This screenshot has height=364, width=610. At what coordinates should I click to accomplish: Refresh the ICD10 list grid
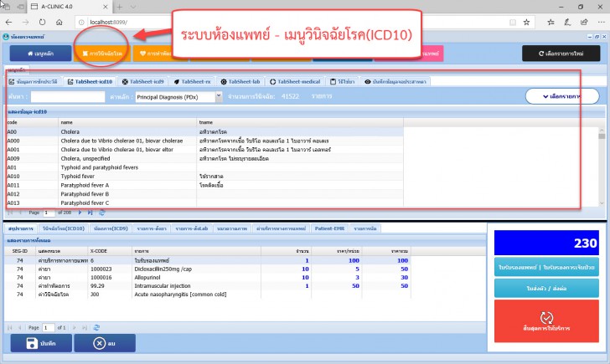102,213
